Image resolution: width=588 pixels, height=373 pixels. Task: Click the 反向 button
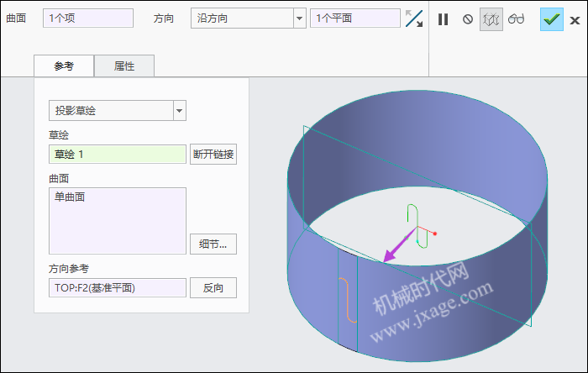[213, 288]
